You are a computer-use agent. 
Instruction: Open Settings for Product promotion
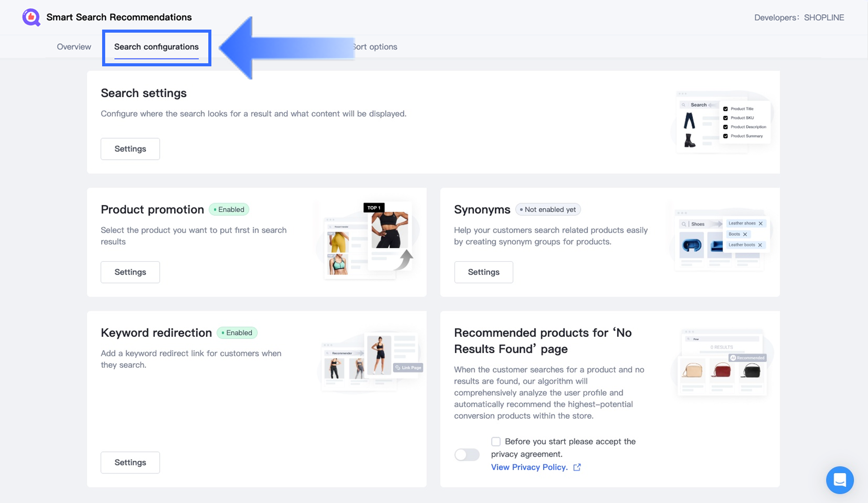click(130, 272)
